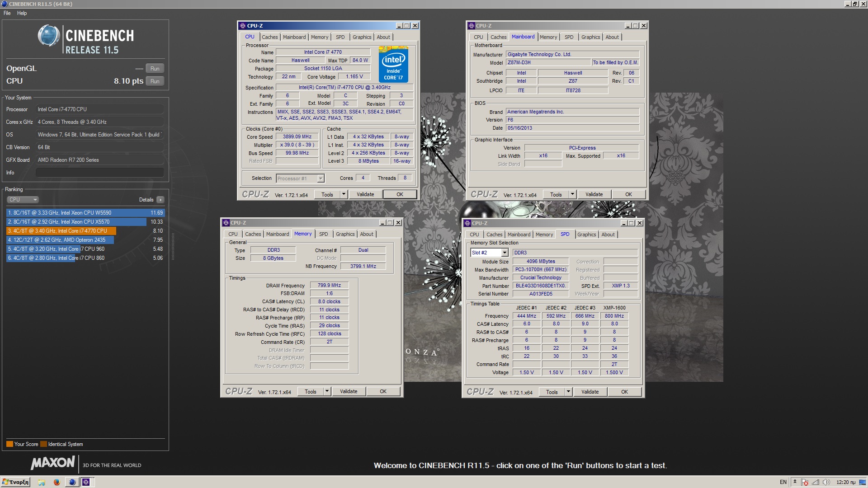Image resolution: width=868 pixels, height=488 pixels.
Task: Click Validate in the CPU tab window
Action: [365, 194]
